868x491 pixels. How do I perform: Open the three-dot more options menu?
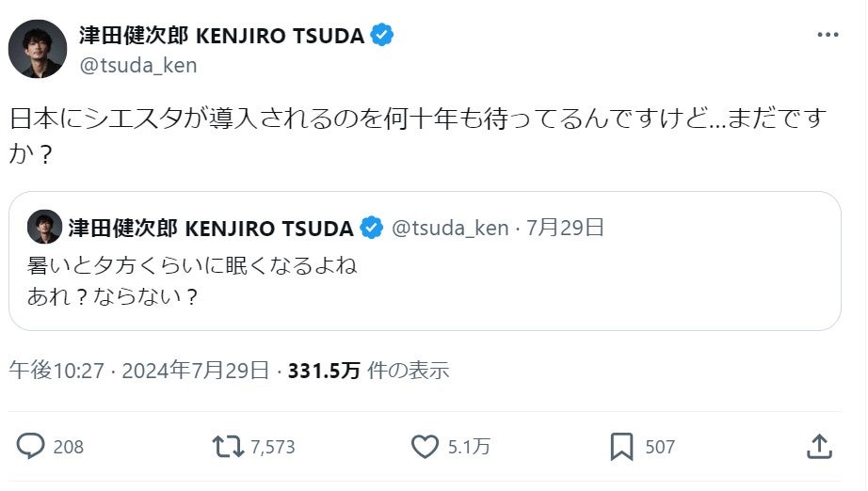pos(827,35)
